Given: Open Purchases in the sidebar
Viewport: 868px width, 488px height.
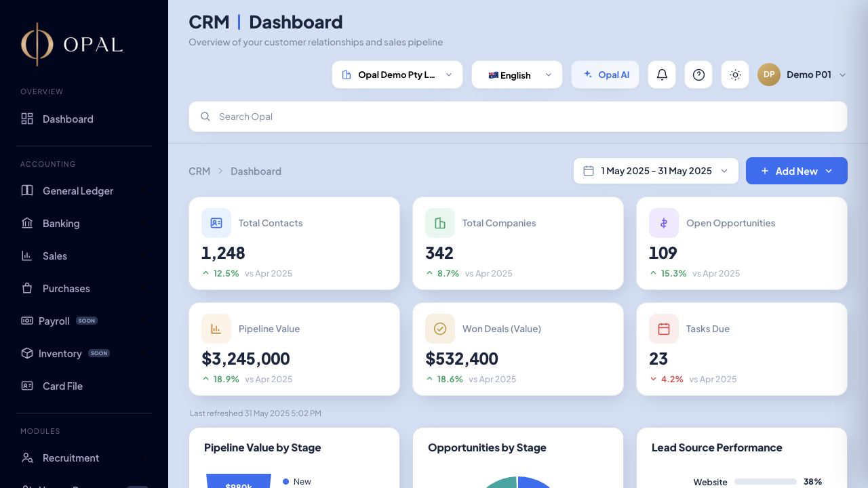Looking at the screenshot, I should pos(84,289).
